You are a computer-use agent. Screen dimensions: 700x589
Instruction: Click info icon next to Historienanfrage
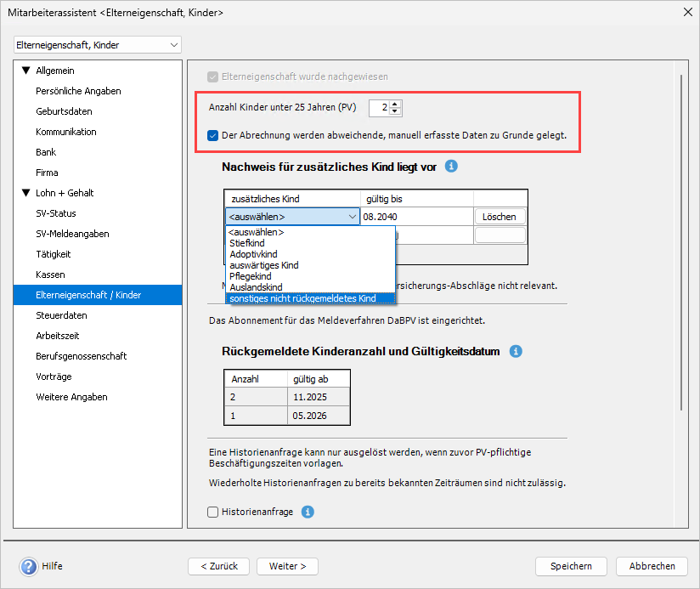point(308,512)
